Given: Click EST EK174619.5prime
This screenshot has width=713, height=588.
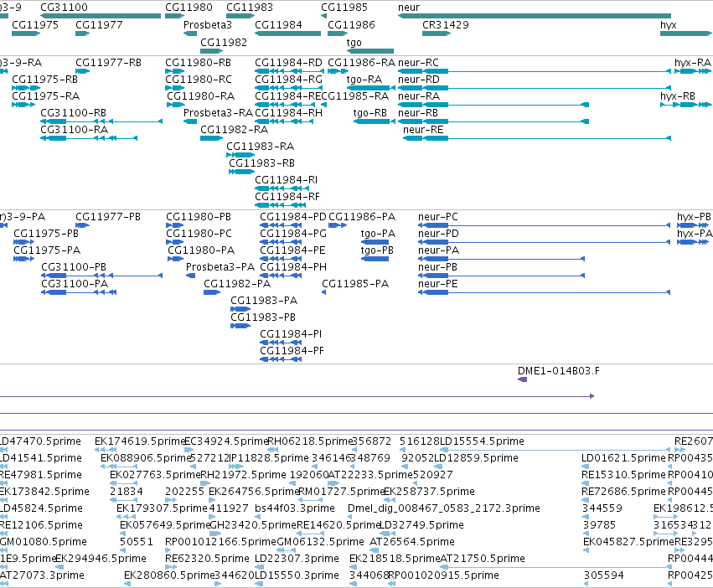Looking at the screenshot, I should 139,441.
